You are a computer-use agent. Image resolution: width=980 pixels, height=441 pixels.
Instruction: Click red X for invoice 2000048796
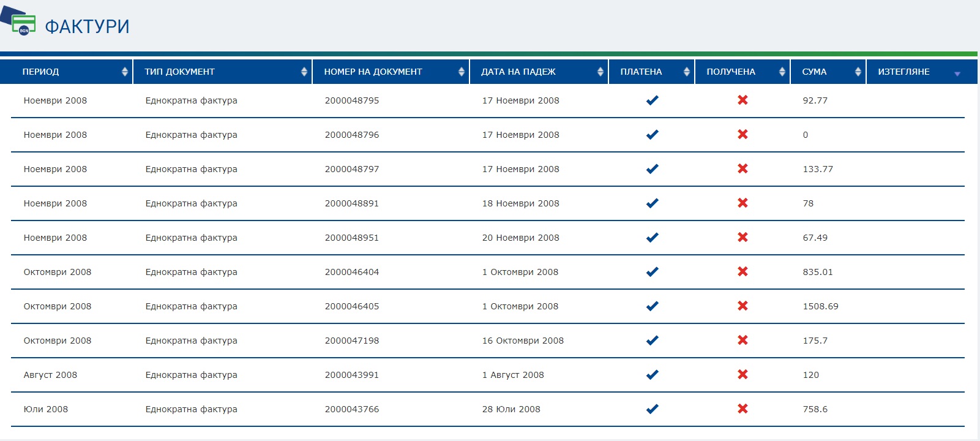pyautogui.click(x=742, y=135)
